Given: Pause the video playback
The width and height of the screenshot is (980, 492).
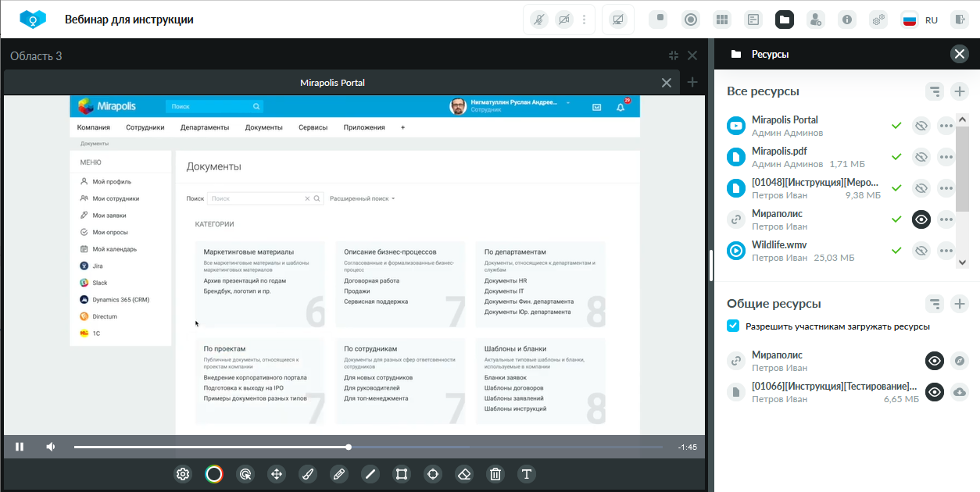Looking at the screenshot, I should pos(20,447).
